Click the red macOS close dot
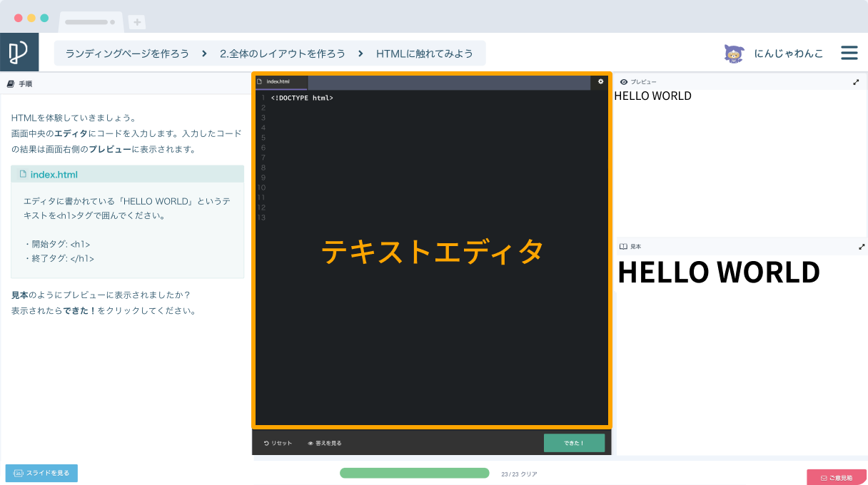 tap(19, 19)
